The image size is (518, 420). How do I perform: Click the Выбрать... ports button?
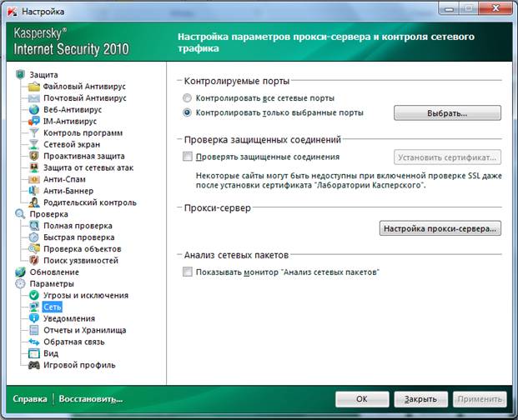click(447, 113)
